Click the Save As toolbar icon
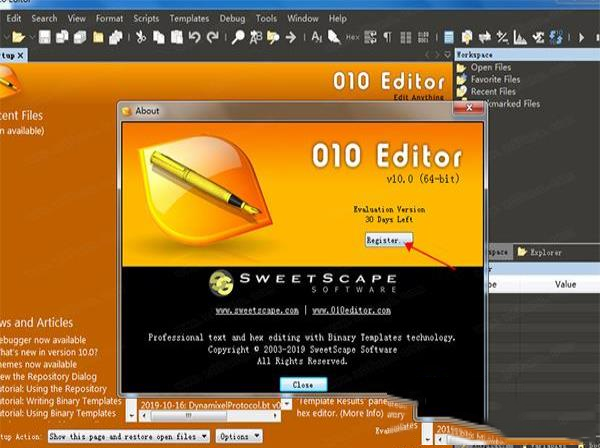The image size is (600, 448). pos(62,37)
